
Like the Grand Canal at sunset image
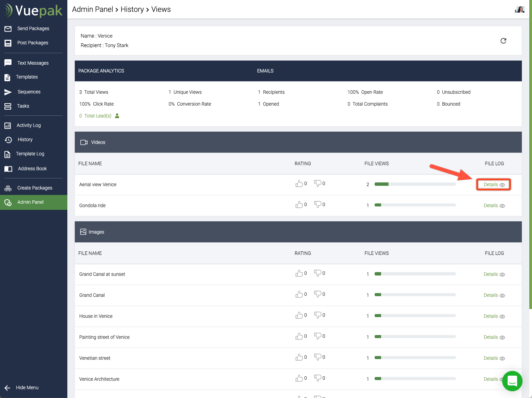click(x=299, y=273)
